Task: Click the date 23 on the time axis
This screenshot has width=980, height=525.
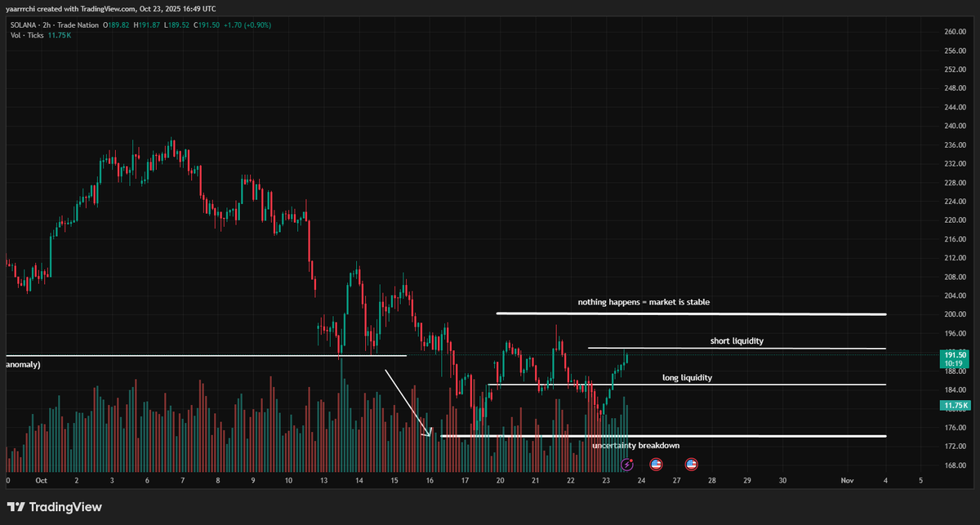Action: [606, 481]
